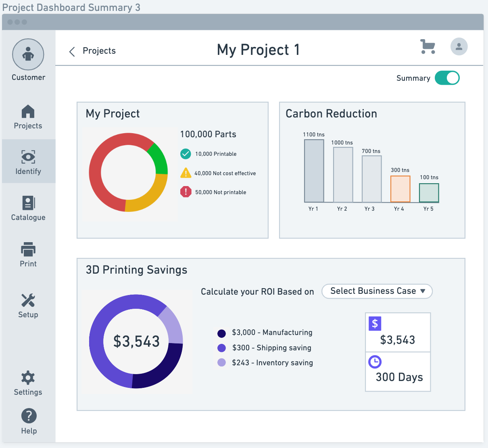The height and width of the screenshot is (448, 488).
Task: Open the Catalogue sidebar icon
Action: click(28, 203)
